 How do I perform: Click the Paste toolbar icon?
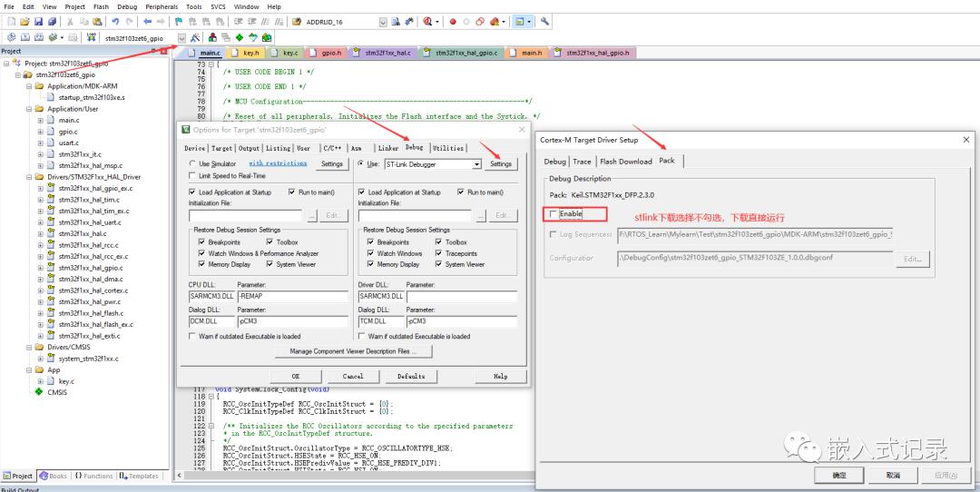coord(97,21)
